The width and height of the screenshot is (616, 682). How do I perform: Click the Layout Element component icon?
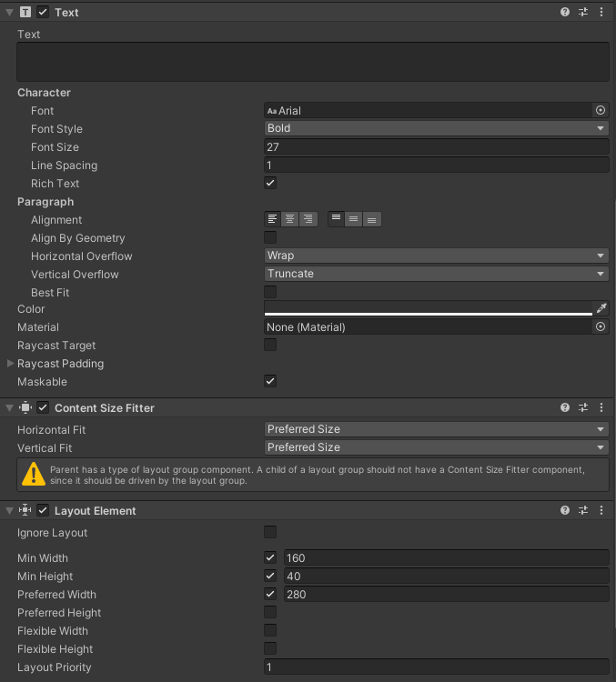coord(25,510)
